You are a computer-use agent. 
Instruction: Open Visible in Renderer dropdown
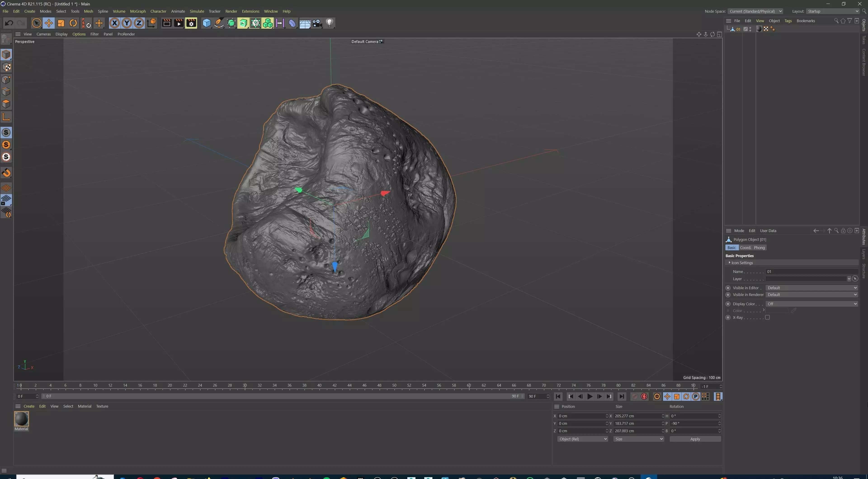[811, 295]
